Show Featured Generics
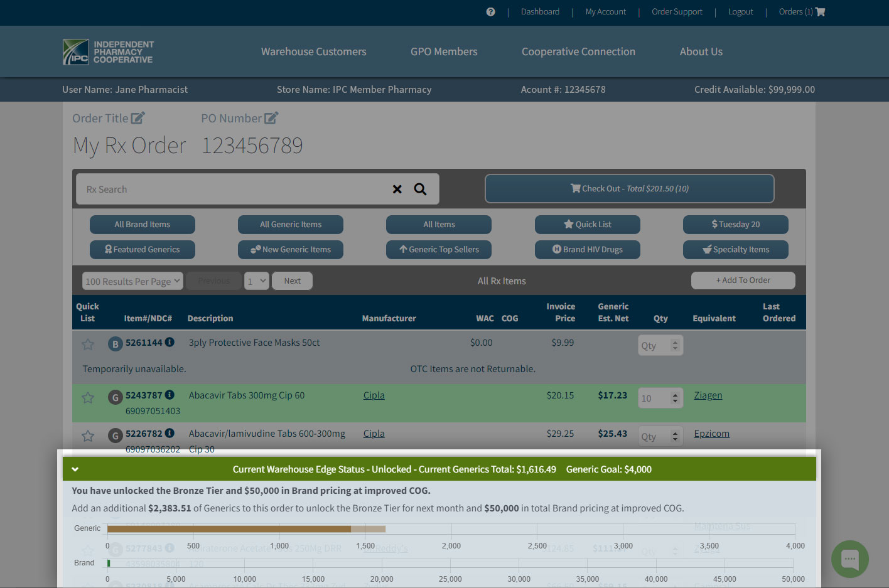889x588 pixels. pyautogui.click(x=143, y=250)
